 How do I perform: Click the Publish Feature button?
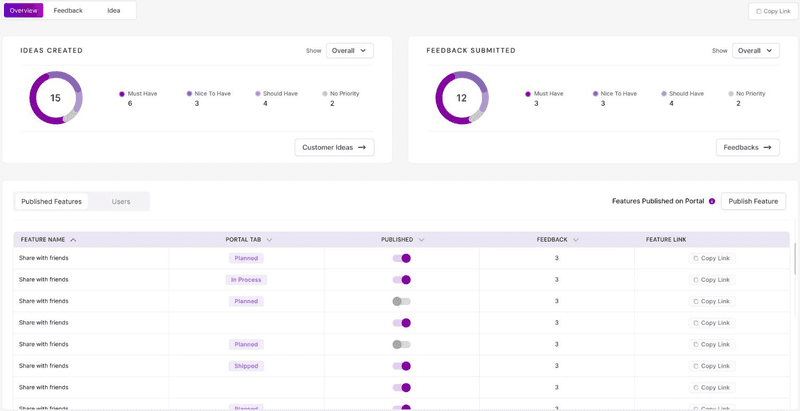(x=753, y=201)
